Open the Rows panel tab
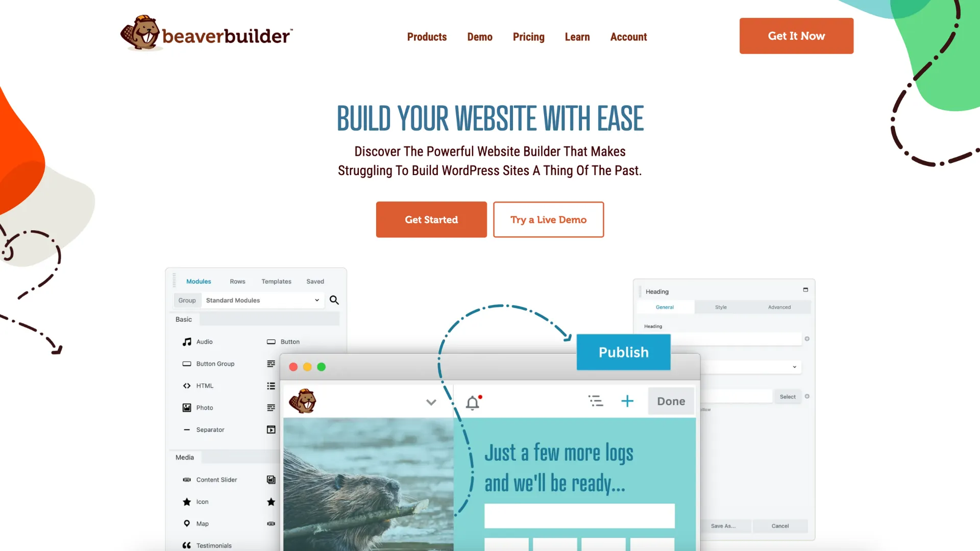980x551 pixels. tap(237, 281)
